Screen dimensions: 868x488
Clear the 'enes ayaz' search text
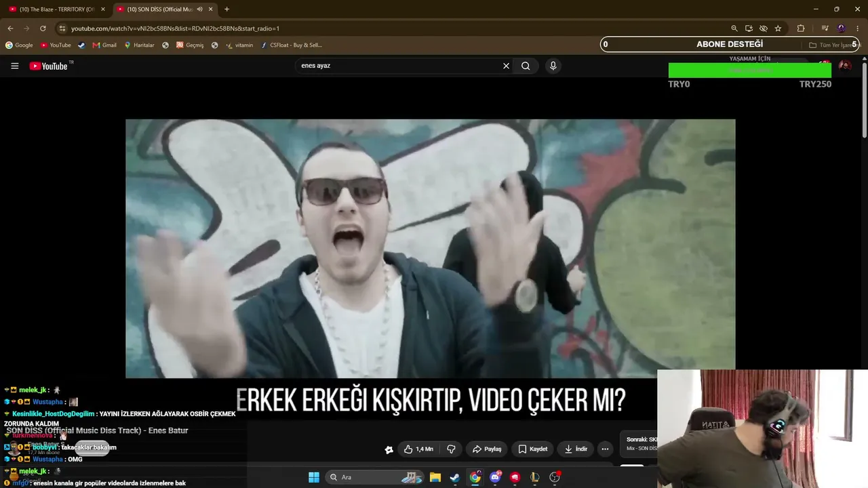506,66
